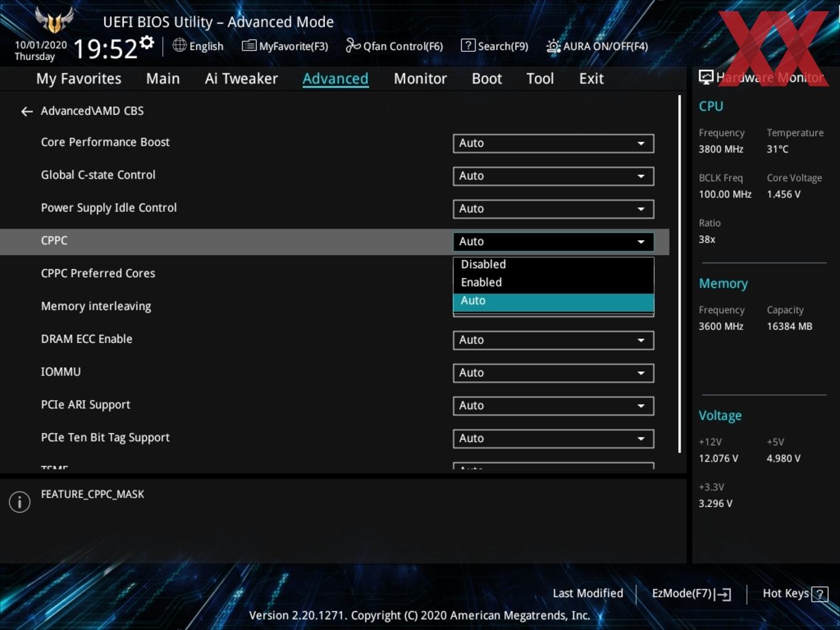Select the CPPC setting label

[54, 241]
